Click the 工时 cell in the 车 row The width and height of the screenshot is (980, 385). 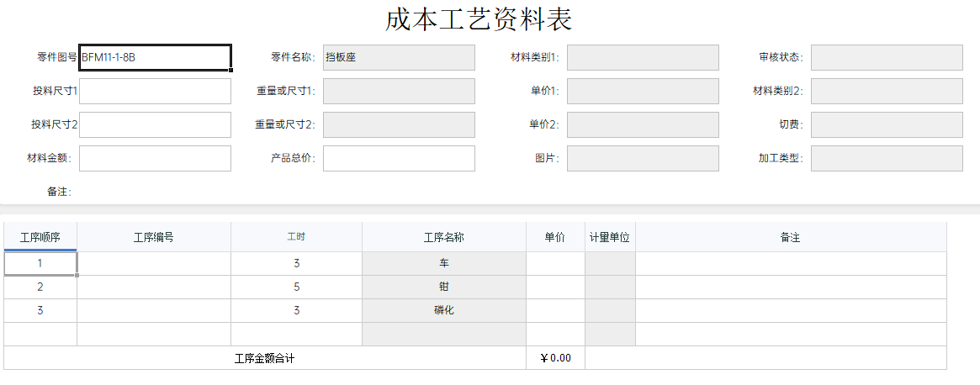pos(296,264)
